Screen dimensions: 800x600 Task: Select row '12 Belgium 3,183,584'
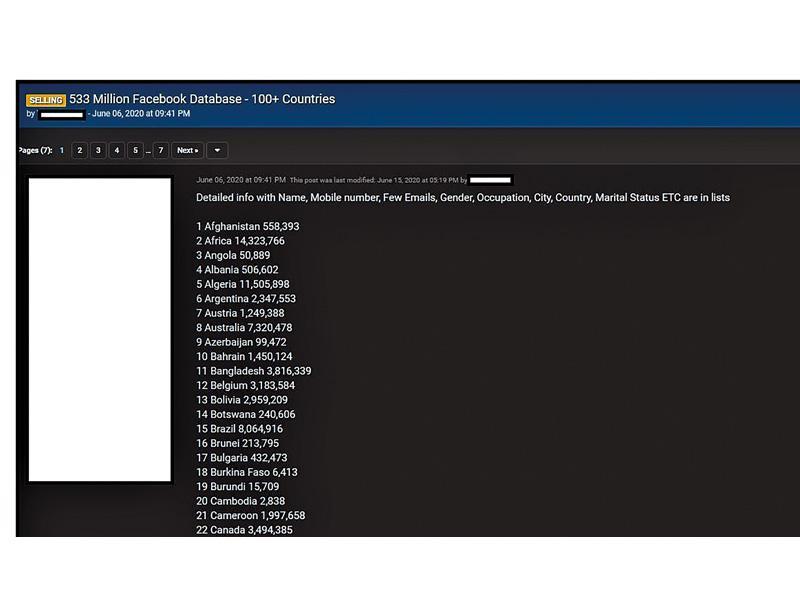[245, 385]
